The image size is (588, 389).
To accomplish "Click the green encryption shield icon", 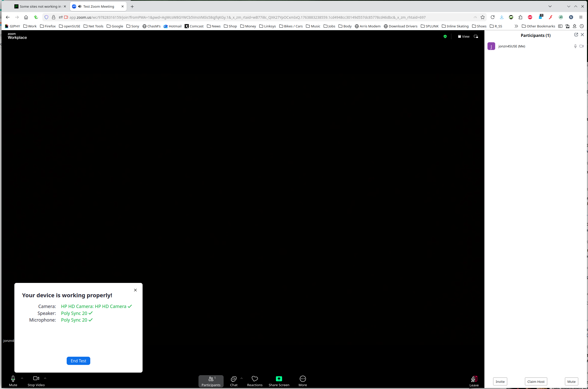I will pos(445,36).
